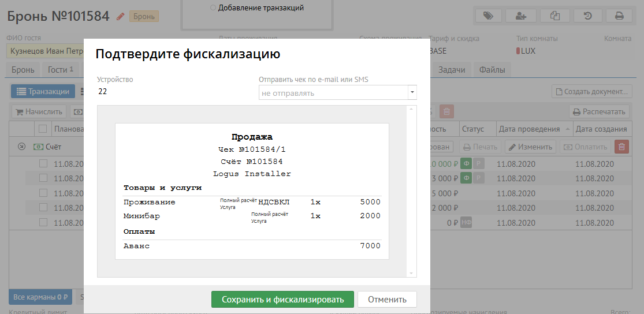This screenshot has width=644, height=314.
Task: Open the Файлы tab
Action: click(x=492, y=70)
